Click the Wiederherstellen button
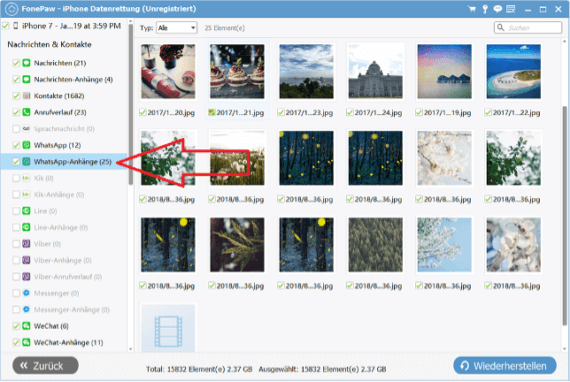Screen dimensions: 570x382 click(x=505, y=365)
